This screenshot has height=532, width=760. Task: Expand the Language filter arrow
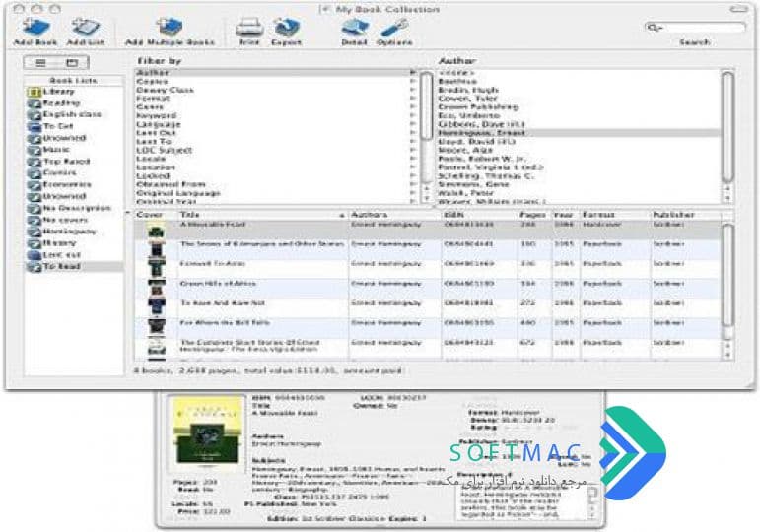tap(413, 124)
